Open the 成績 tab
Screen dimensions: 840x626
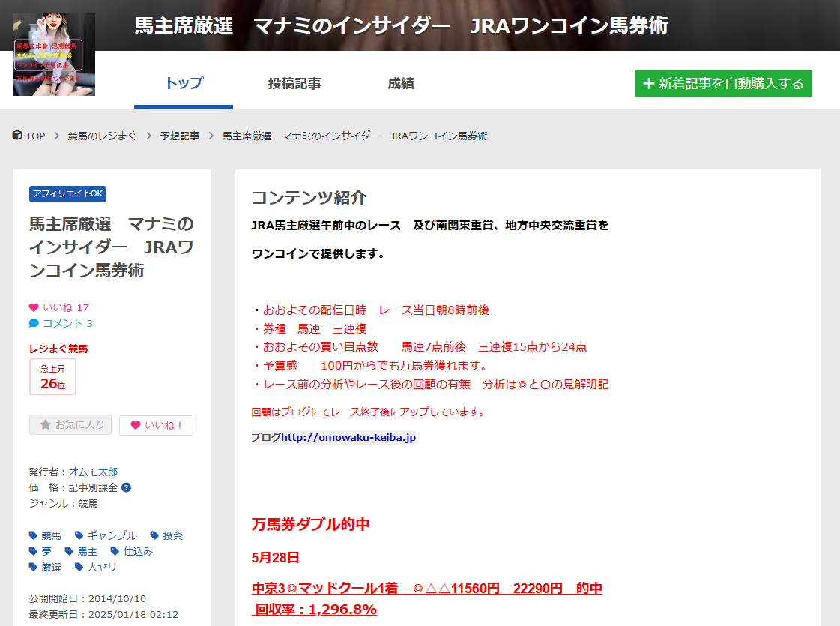(401, 84)
